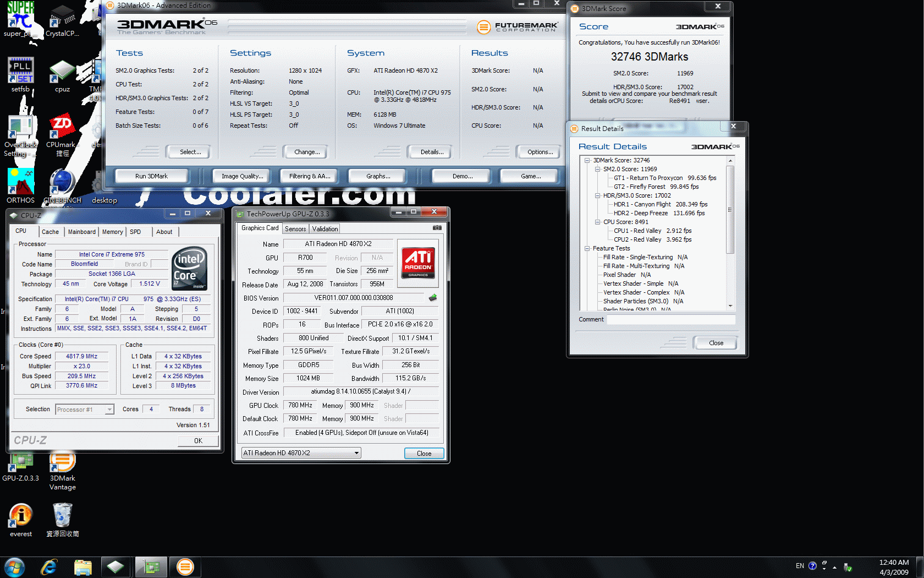The height and width of the screenshot is (578, 924).
Task: Open the CINEBENCH desktop icon
Action: pos(62,187)
